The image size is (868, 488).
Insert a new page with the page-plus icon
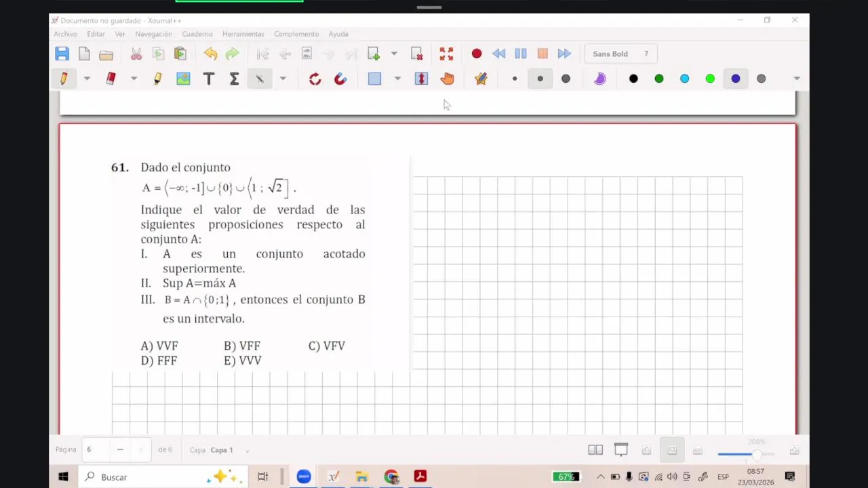374,54
